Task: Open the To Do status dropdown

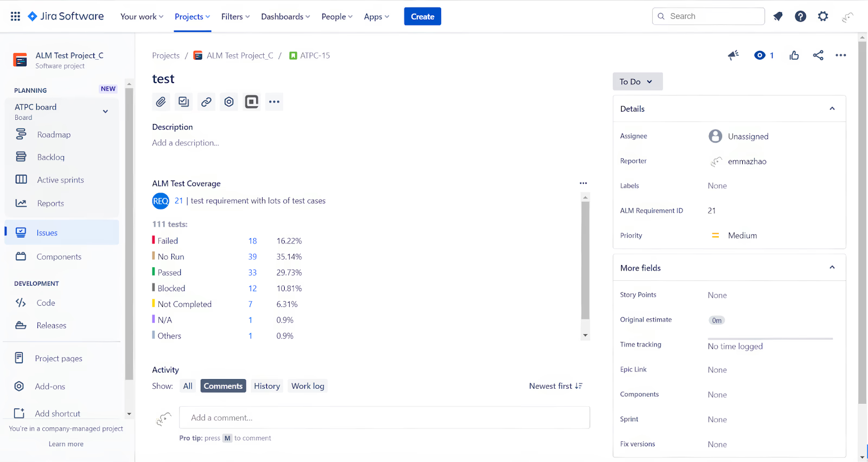Action: (x=637, y=81)
